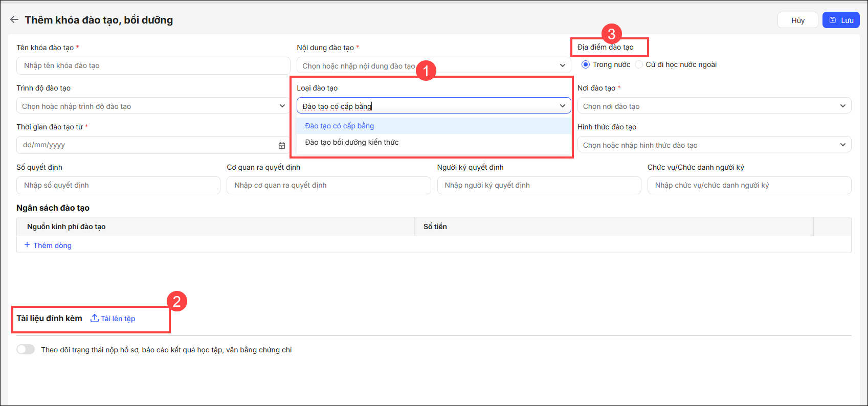The height and width of the screenshot is (406, 868).
Task: Choose the Đào tạo bồi dưỡng kiến thức option
Action: click(x=352, y=142)
